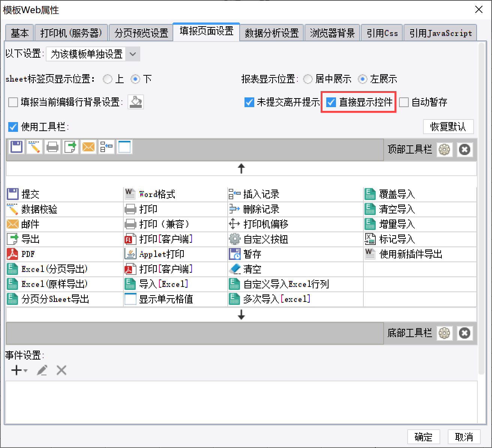
Task: Switch to the 基本 tab
Action: pyautogui.click(x=19, y=33)
